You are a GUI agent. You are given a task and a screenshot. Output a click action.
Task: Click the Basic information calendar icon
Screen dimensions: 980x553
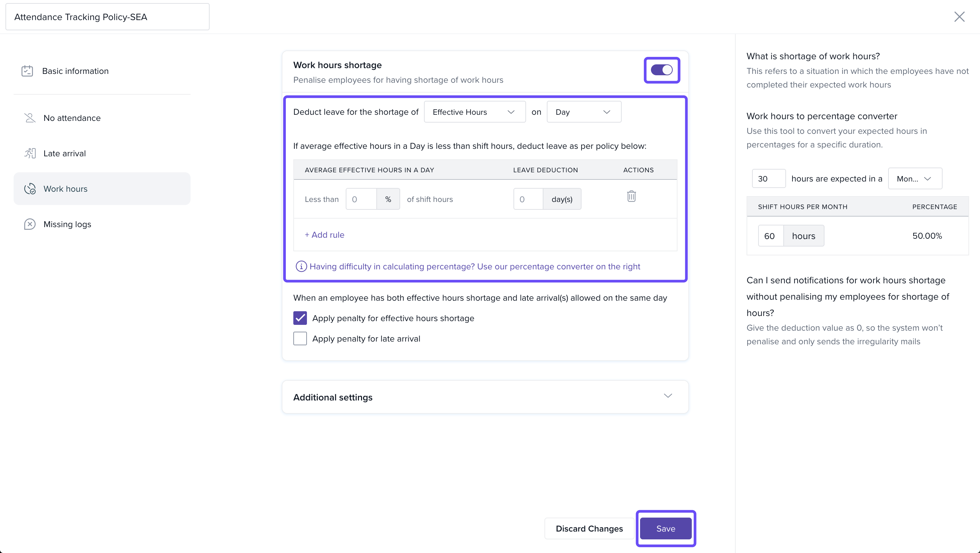[x=27, y=71]
